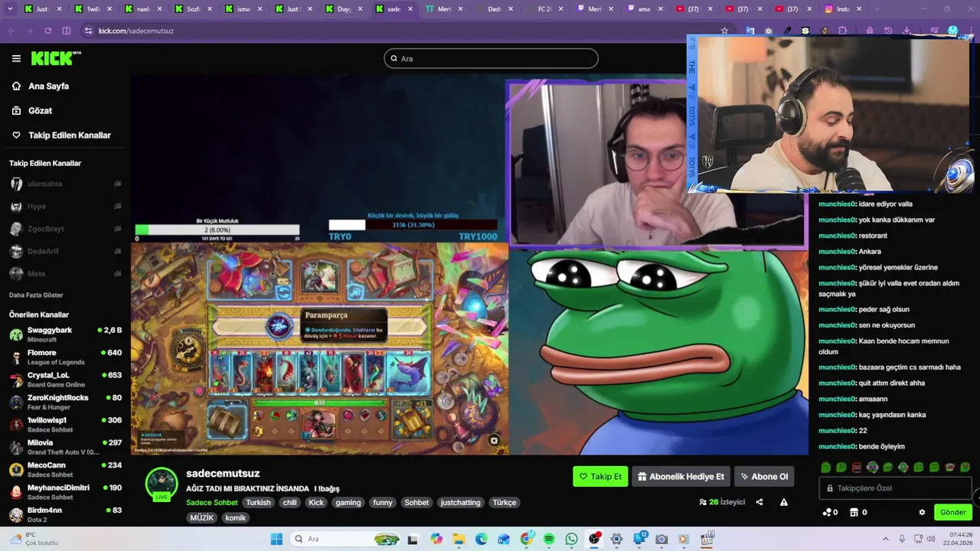Click the report warning triangle icon
The width and height of the screenshot is (980, 551).
pos(784,502)
